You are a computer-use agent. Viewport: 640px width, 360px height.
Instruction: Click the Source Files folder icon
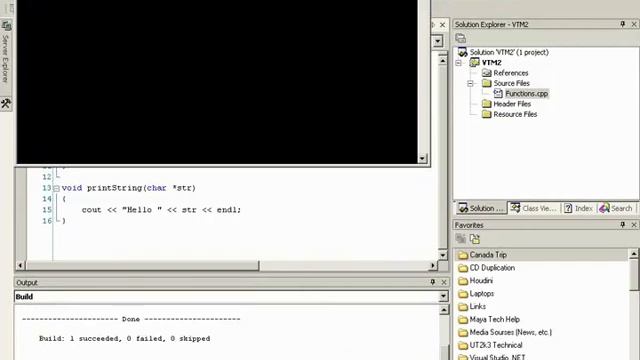tap(486, 83)
